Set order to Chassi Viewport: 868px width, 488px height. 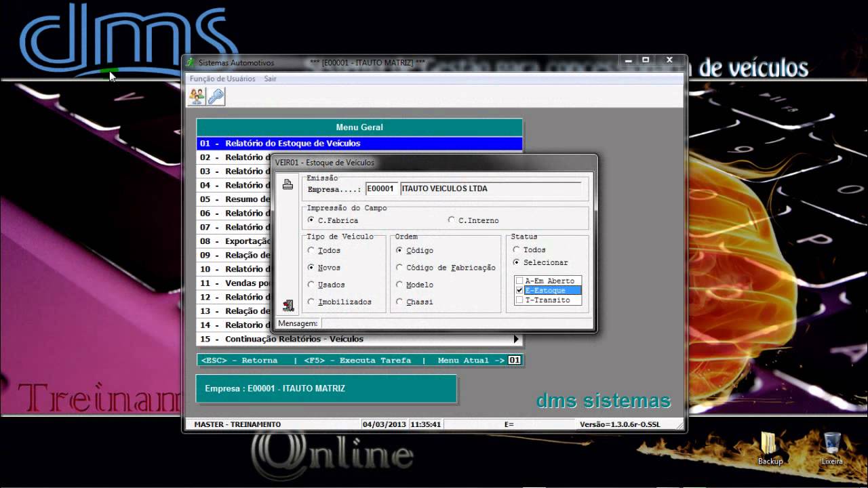415,302
